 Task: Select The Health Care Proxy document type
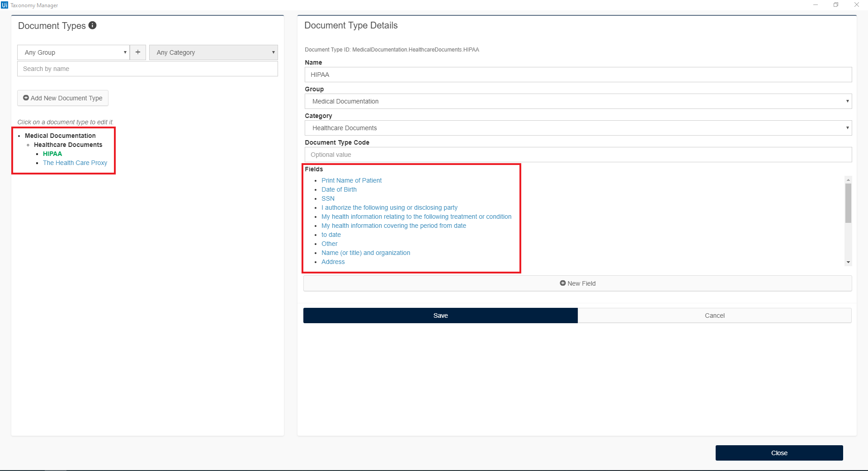tap(75, 163)
